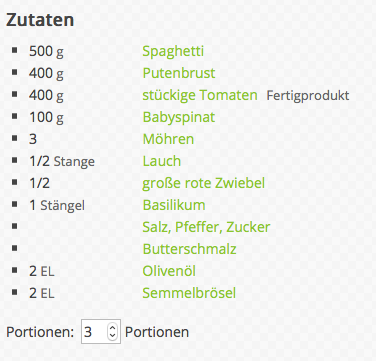Screen dimensions: 376x361
Task: Click the Salz, Pfeffer, Zucker link
Action: (206, 227)
